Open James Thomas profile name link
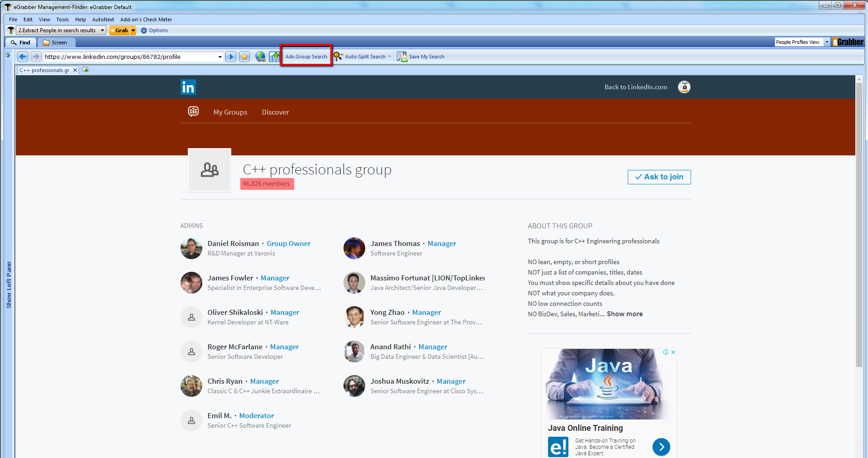 (395, 244)
